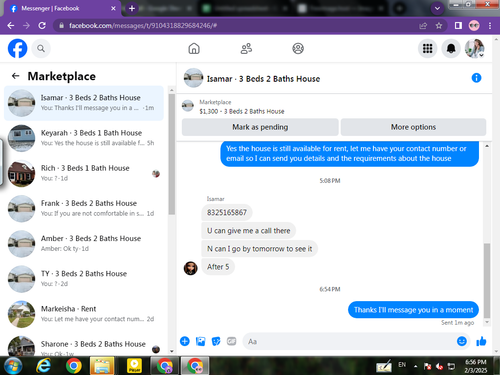Open a new browser tab with plus
The width and height of the screenshot is (500, 375).
click(132, 8)
